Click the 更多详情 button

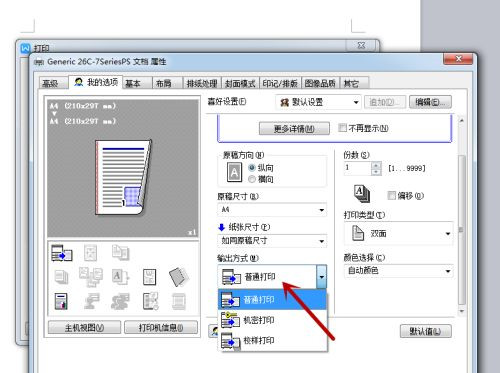click(294, 129)
